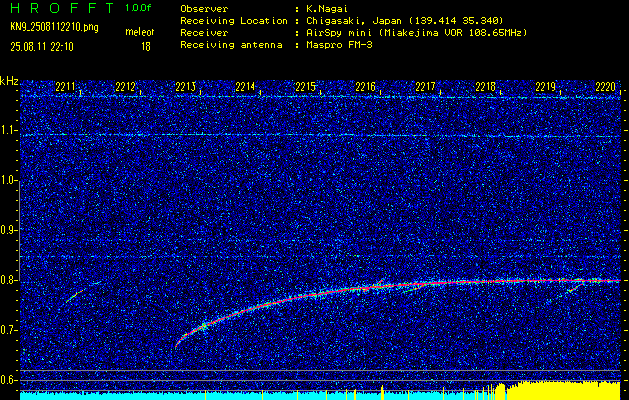
Task: Click the 0.9 frequency axis label
Action: tap(9, 230)
